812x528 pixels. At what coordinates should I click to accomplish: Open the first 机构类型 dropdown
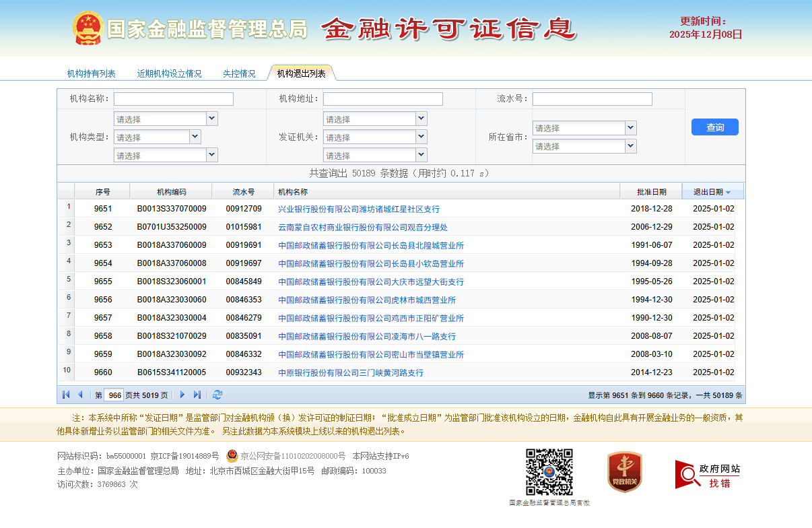212,119
